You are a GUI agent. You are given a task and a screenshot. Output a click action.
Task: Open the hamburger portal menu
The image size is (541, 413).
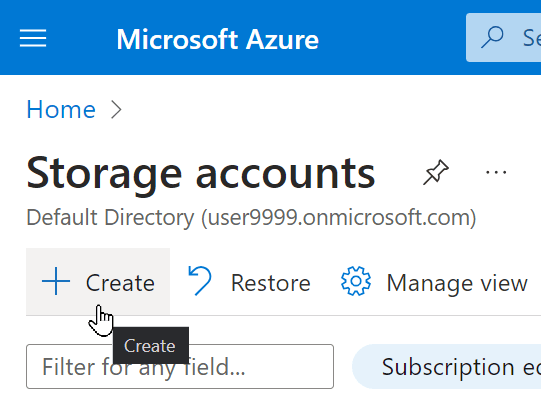(x=33, y=38)
